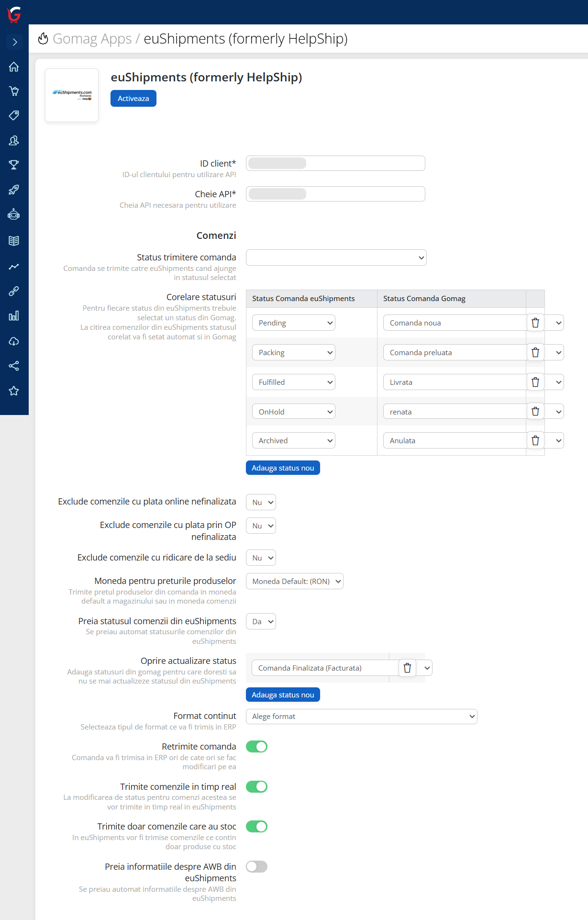Click the euShipments app logo thumbnail
Viewport: 588px width, 920px height.
pyautogui.click(x=72, y=95)
